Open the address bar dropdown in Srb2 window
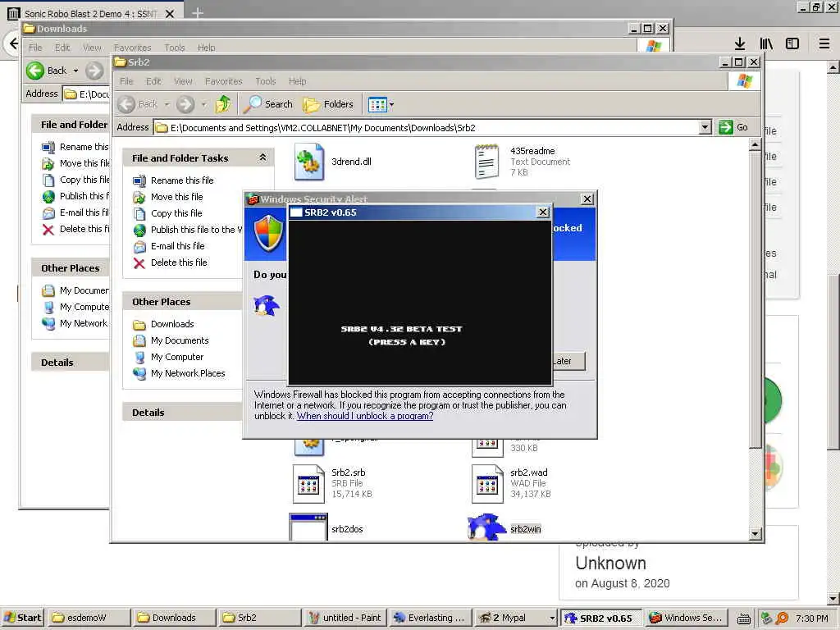 pyautogui.click(x=705, y=127)
